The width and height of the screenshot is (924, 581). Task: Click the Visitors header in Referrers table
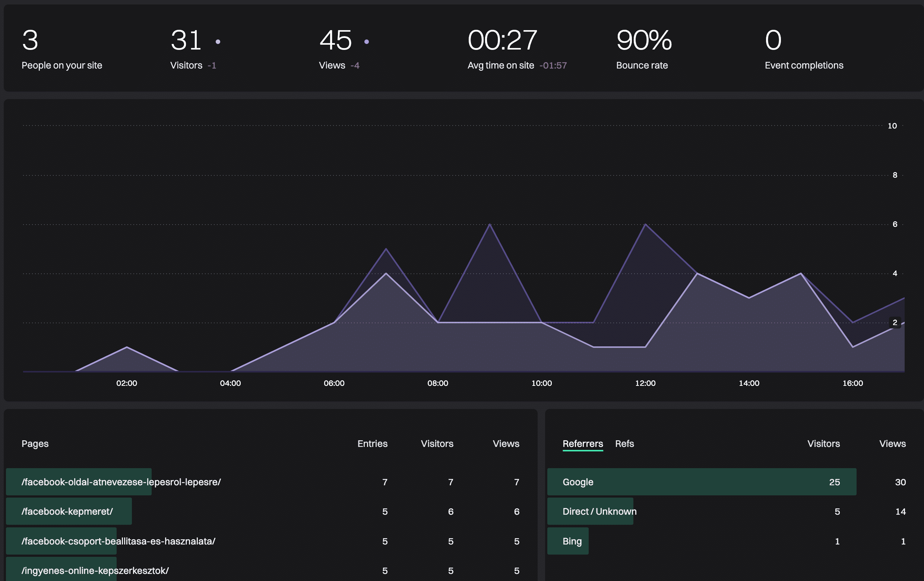pos(823,444)
